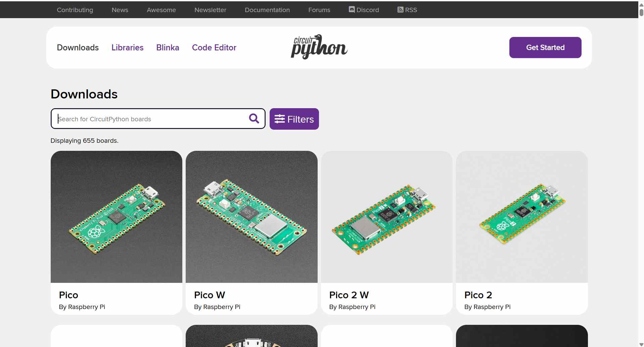Screen dimensions: 644x347
Task: Click the Downloads page heading
Action: click(x=84, y=94)
